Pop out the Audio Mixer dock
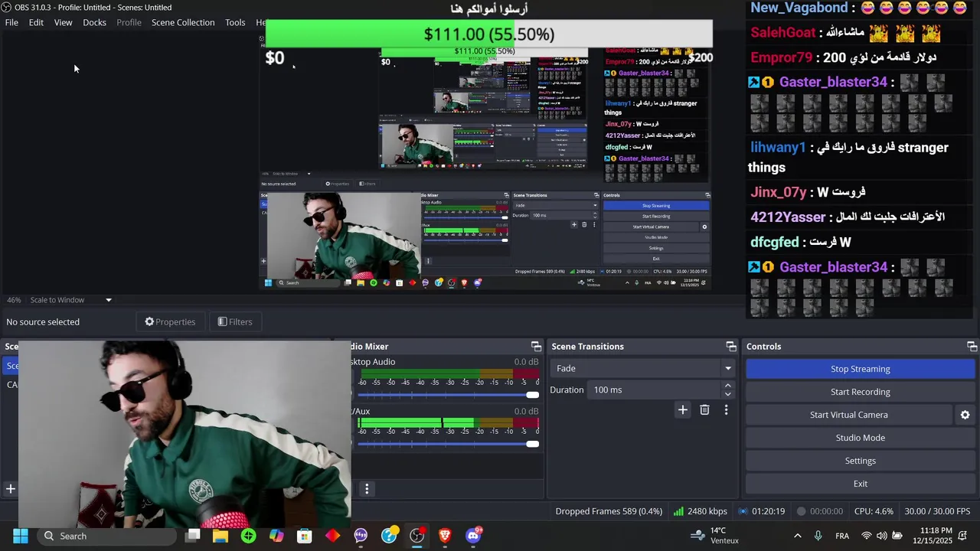This screenshot has height=551, width=980. pyautogui.click(x=536, y=347)
